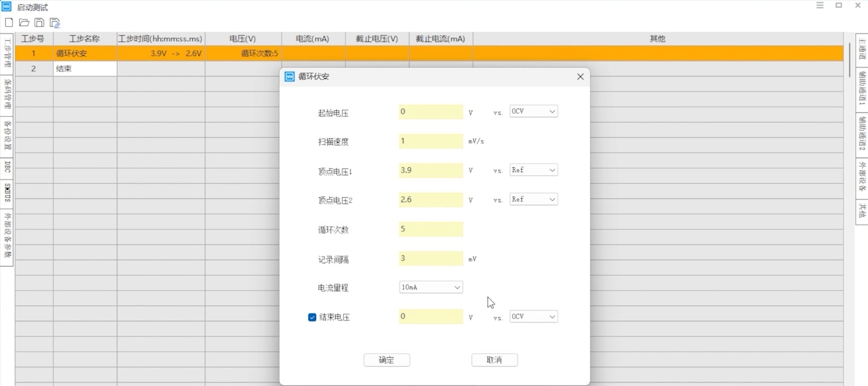Open an existing test file
This screenshot has width=868, height=386.
[x=24, y=22]
